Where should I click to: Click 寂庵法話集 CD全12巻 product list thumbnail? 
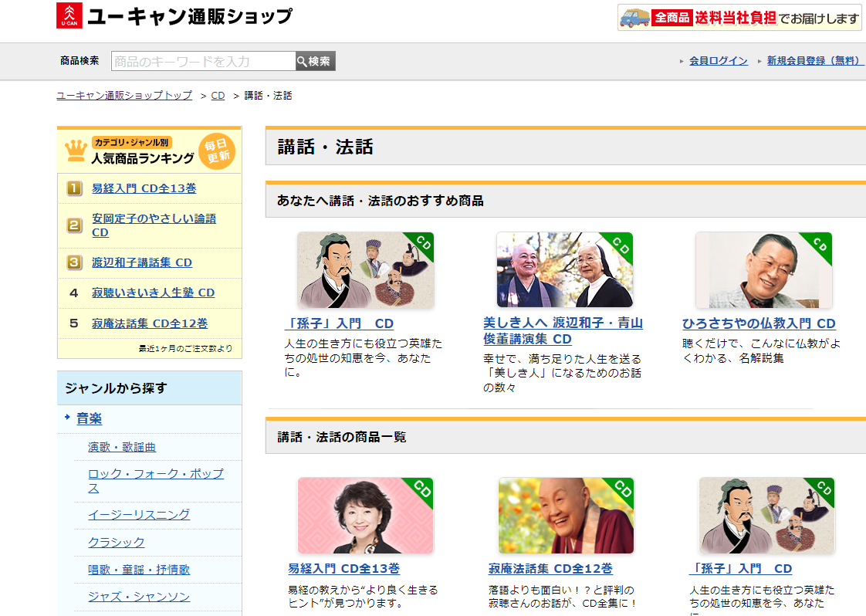point(566,516)
